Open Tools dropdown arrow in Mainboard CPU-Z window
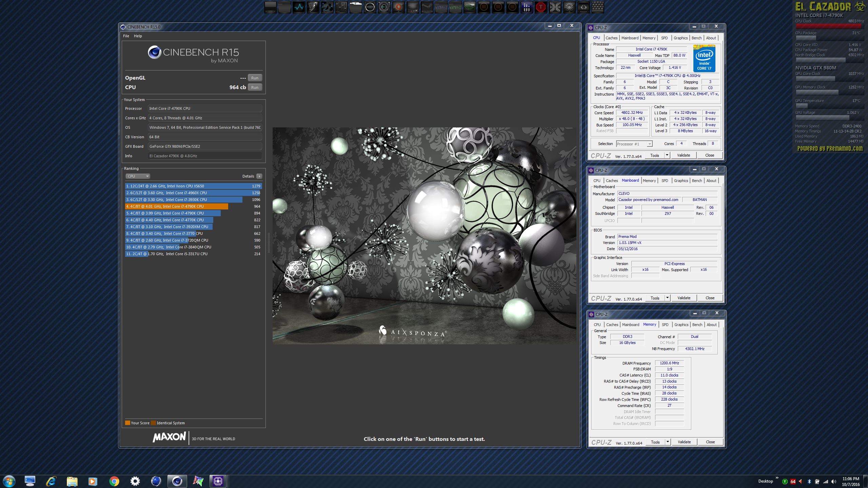868x488 pixels. coord(667,298)
